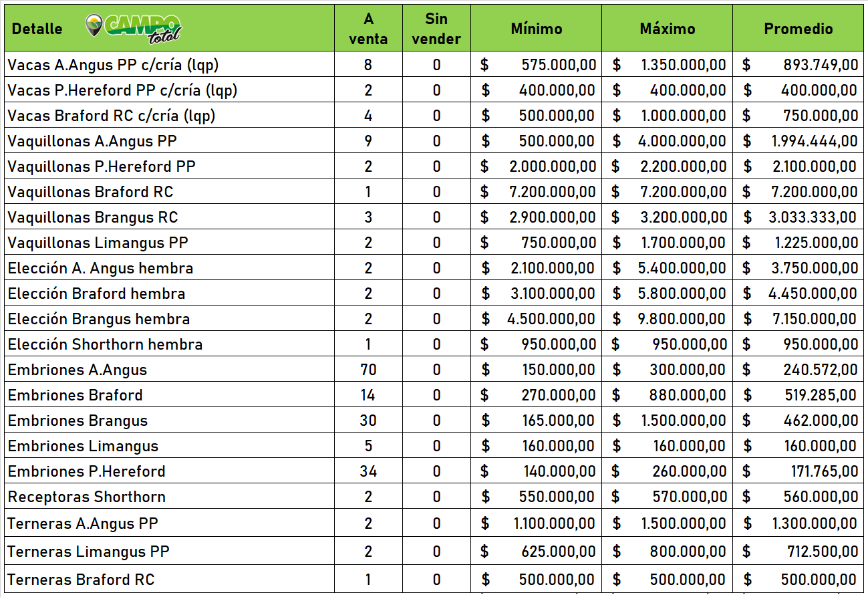Click the Embriones A.Angus row label

click(x=78, y=370)
